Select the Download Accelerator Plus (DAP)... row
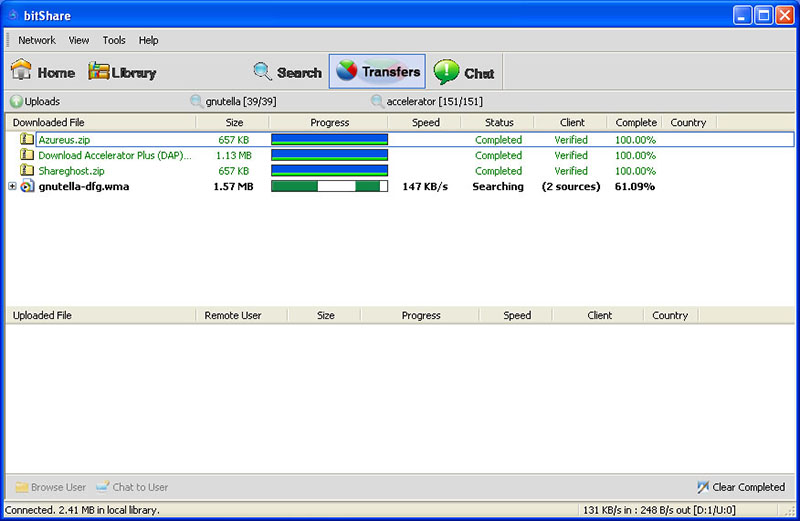 (399, 155)
